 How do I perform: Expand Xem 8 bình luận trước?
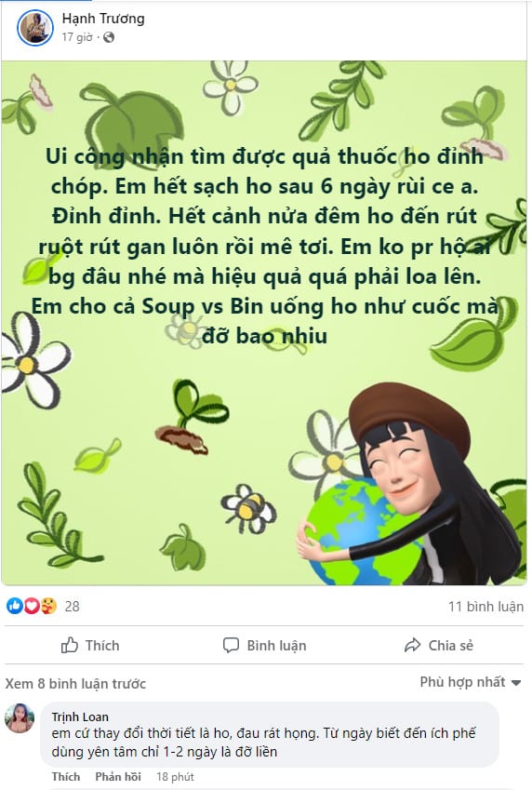[75, 684]
